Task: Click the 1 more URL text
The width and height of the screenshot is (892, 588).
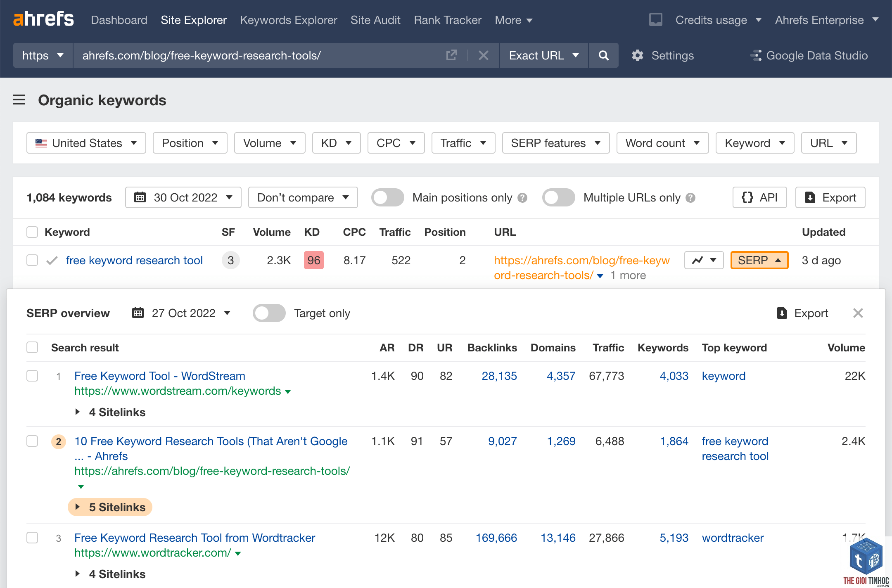Action: 628,275
